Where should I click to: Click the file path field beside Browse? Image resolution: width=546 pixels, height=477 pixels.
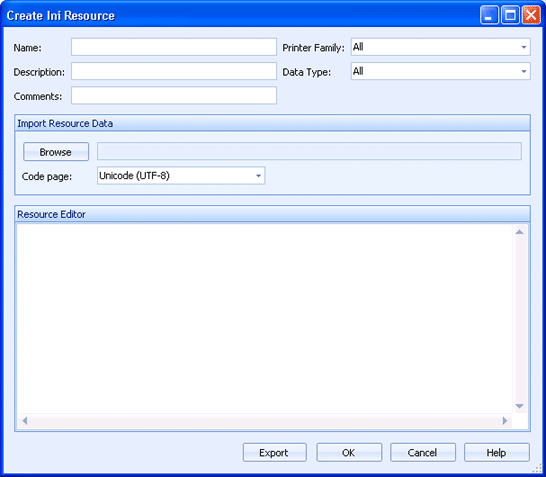309,151
